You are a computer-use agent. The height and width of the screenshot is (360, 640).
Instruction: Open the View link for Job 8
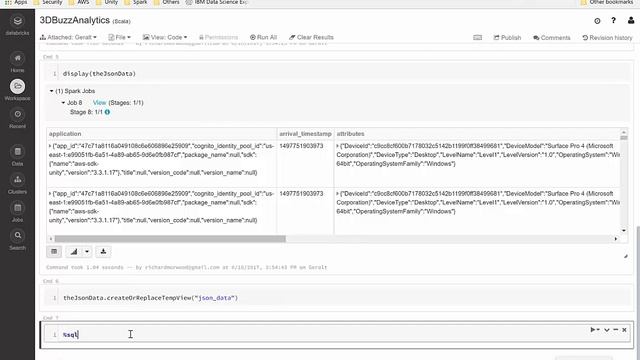point(99,103)
